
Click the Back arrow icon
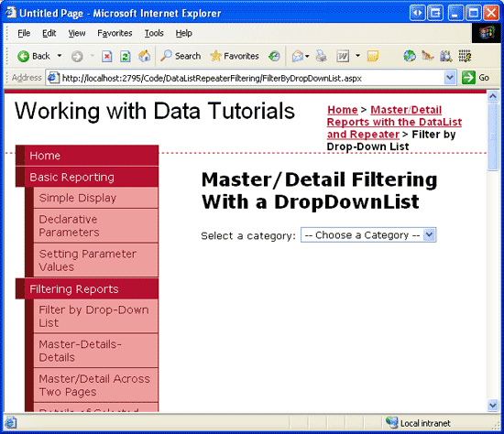23,57
